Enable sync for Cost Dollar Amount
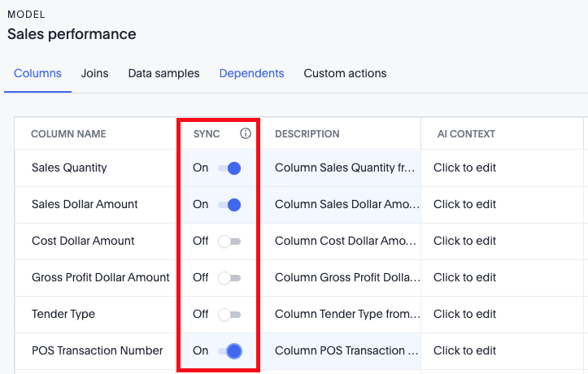 (229, 241)
